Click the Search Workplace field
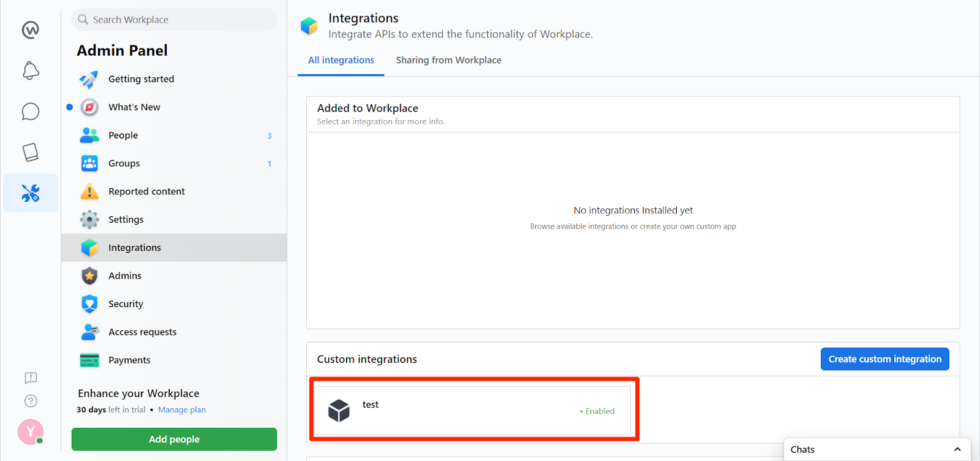 [175, 20]
